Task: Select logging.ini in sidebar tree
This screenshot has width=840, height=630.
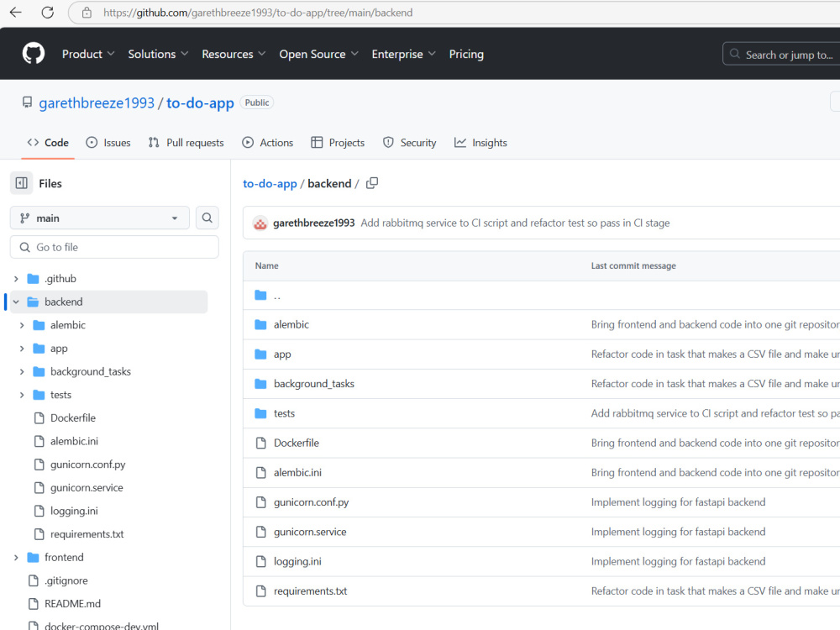Action: click(x=74, y=511)
